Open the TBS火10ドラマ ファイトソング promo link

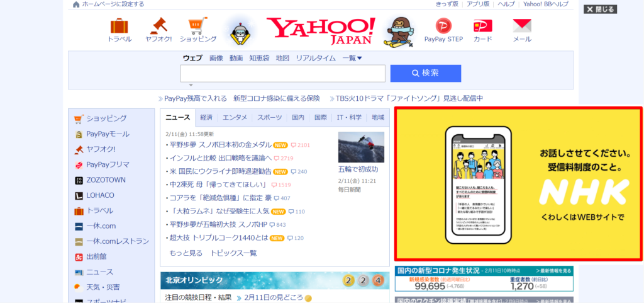[x=409, y=99]
